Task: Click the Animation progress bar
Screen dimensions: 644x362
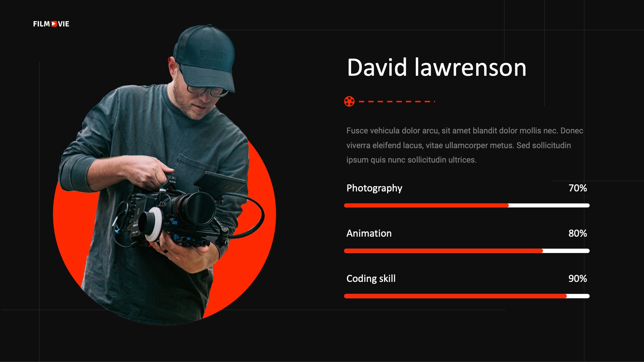Action: 467,251
